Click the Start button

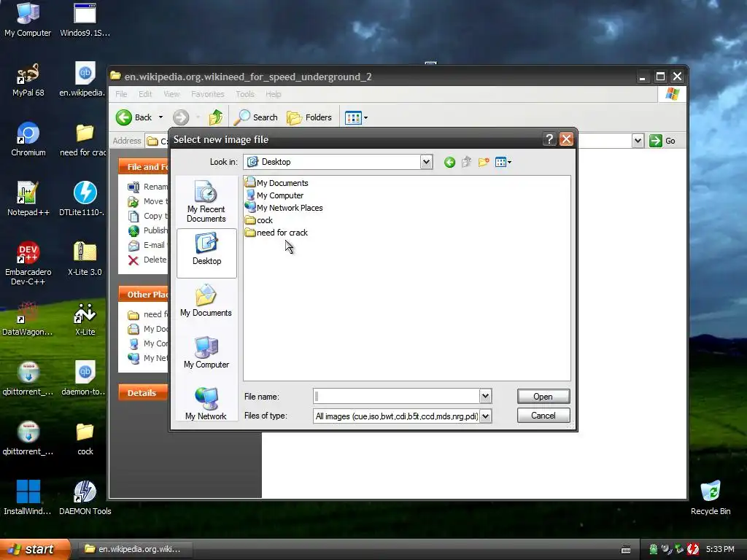35,549
